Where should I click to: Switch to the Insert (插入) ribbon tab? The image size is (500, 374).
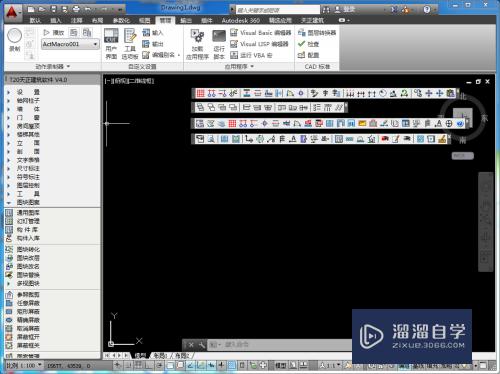click(x=56, y=20)
